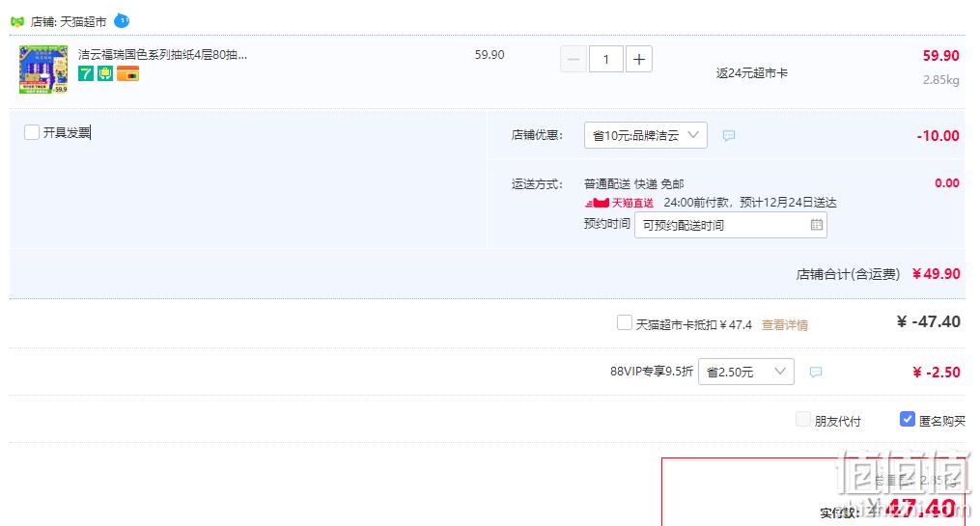980x526 pixels.
Task: Click the green shield guarantee badge
Action: 105,73
